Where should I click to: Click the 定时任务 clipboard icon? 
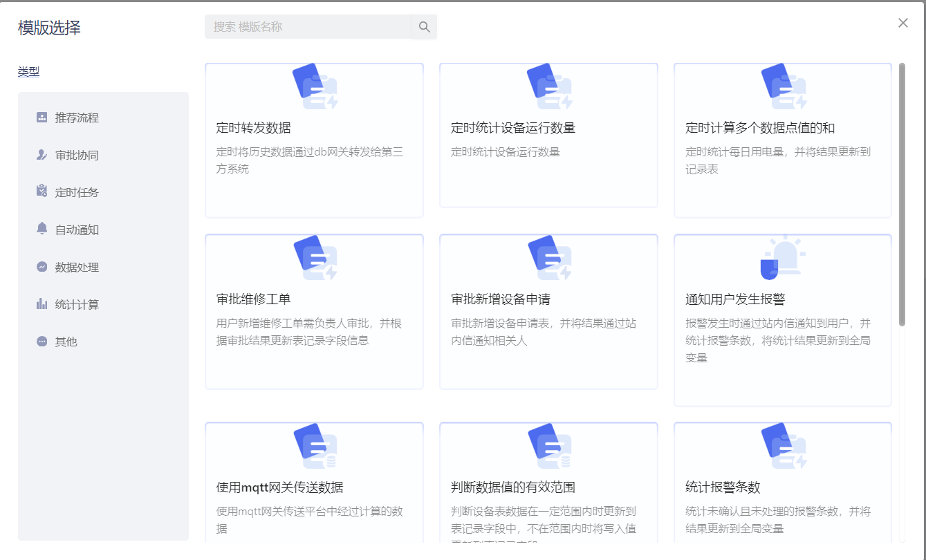pos(41,192)
